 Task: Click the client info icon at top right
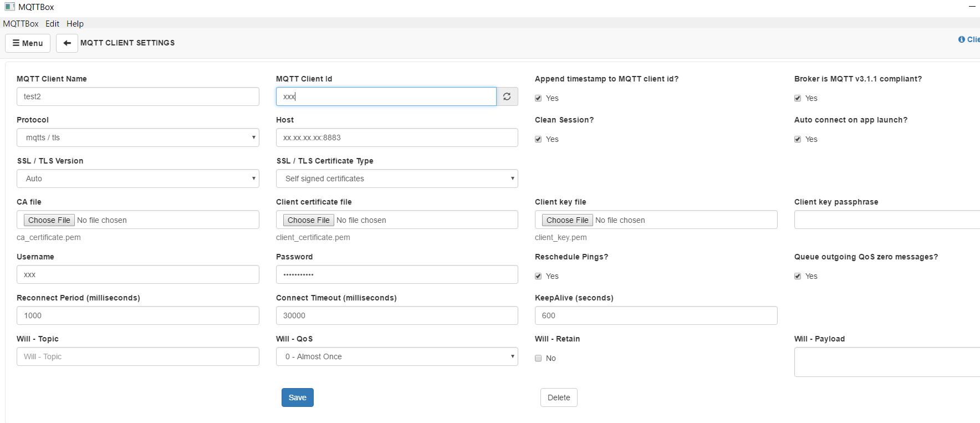pos(961,39)
